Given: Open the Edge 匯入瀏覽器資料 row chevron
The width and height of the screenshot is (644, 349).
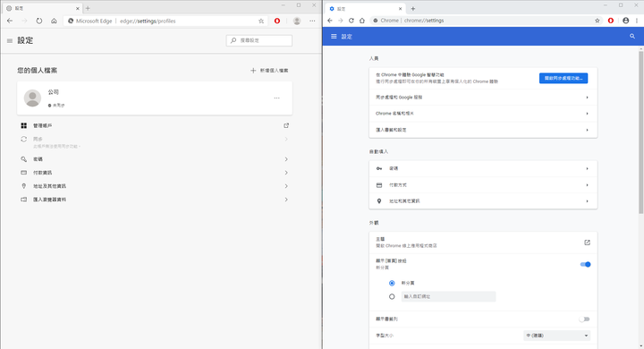Looking at the screenshot, I should tap(286, 200).
